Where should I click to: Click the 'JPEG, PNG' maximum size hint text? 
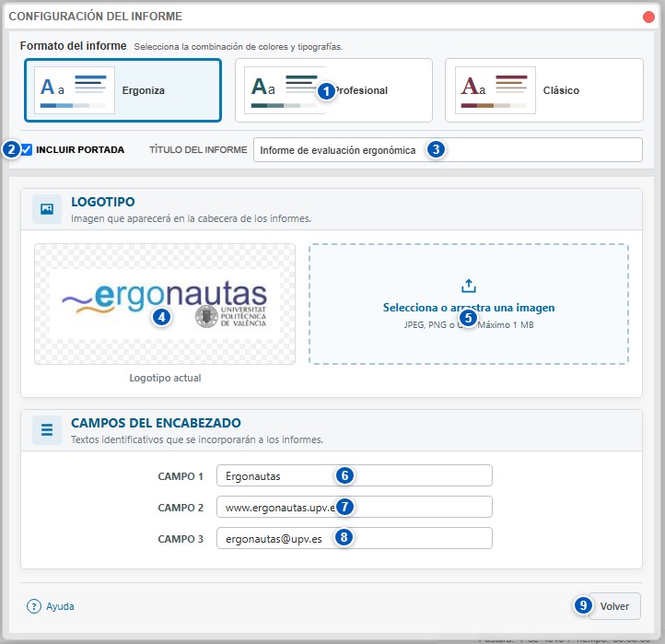(469, 325)
